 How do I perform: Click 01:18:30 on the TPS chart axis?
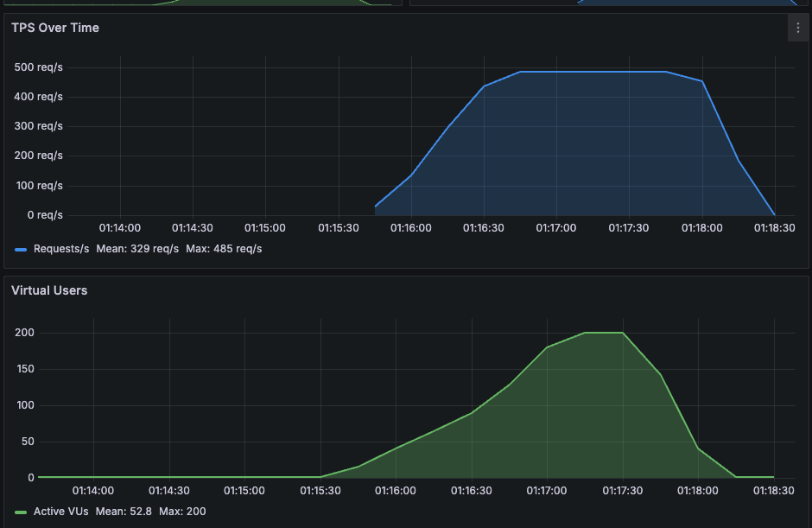(x=775, y=228)
